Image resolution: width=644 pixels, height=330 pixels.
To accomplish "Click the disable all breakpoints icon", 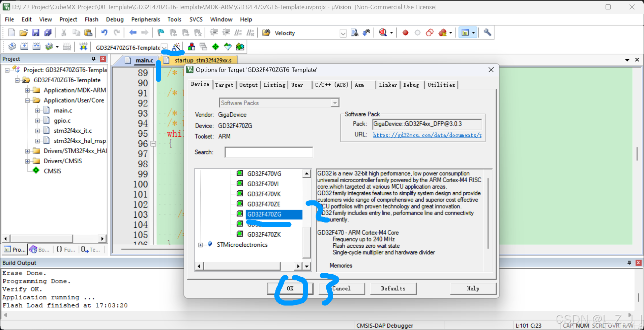I will tap(430, 33).
